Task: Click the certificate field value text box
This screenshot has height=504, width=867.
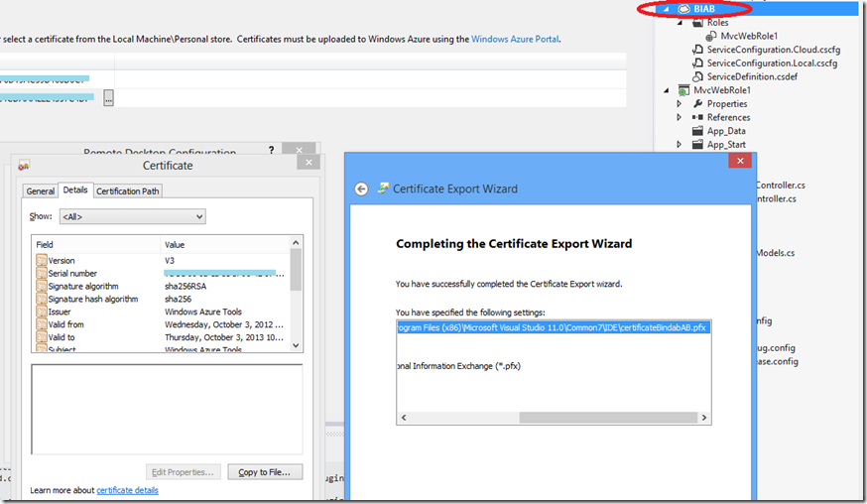Action: click(167, 410)
